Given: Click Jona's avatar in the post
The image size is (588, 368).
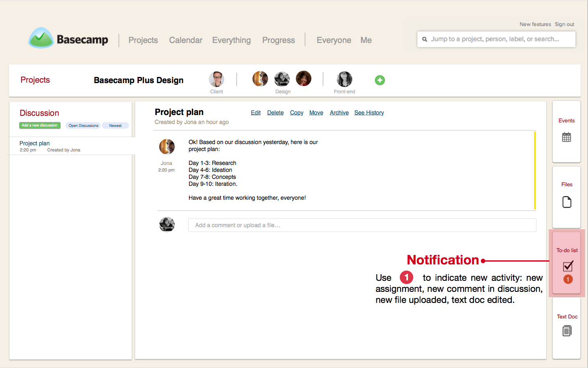Looking at the screenshot, I should (167, 147).
